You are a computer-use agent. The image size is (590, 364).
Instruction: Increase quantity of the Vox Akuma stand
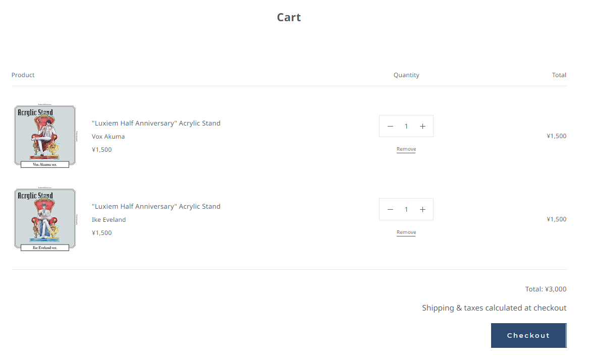click(422, 127)
